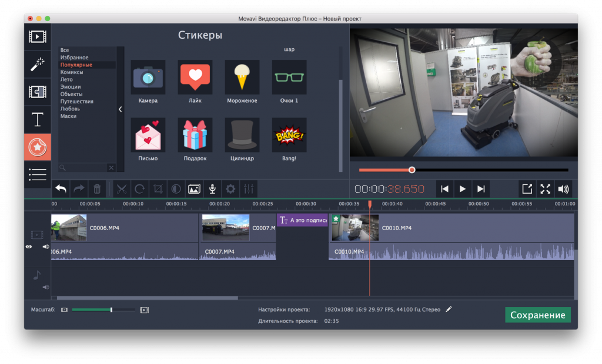Edit project settings with the pencil icon
The width and height of the screenshot is (602, 364).
(x=449, y=309)
